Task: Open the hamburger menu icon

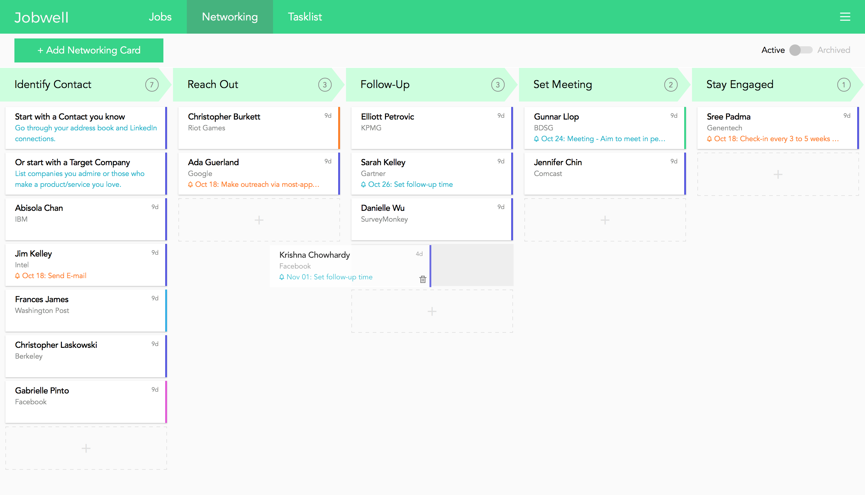Action: pyautogui.click(x=845, y=17)
